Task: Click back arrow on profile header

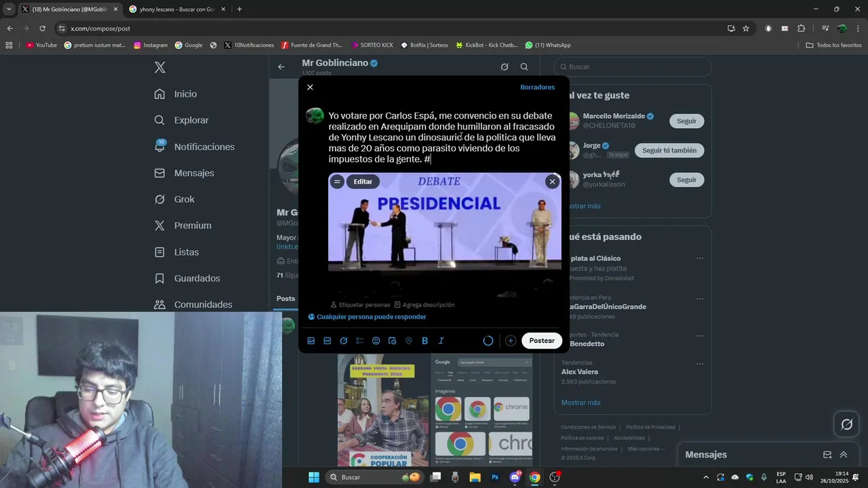Action: click(x=281, y=67)
